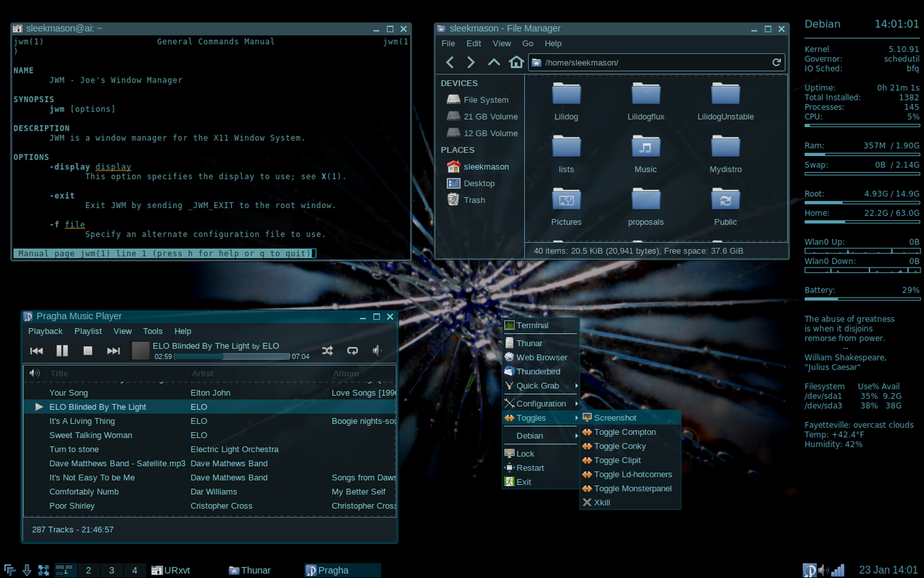Select the proposals folder
The width and height of the screenshot is (924, 578).
(646, 207)
